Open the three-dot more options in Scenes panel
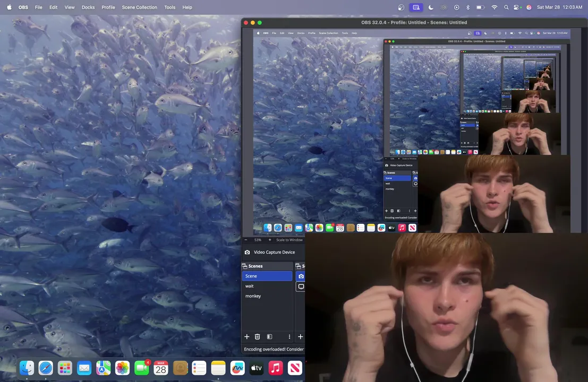Screen dimensions: 588x382 click(289, 337)
